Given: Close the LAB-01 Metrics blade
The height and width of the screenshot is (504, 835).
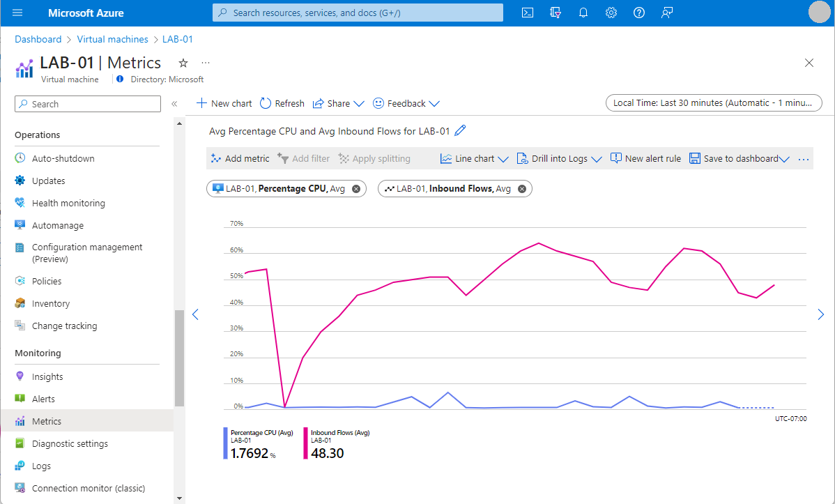Looking at the screenshot, I should point(809,63).
